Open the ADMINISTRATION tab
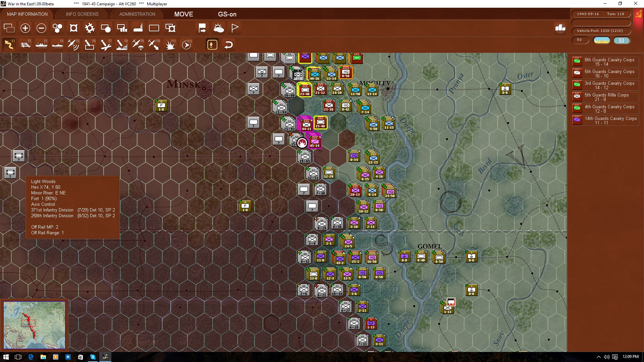The width and height of the screenshot is (644, 362). [137, 14]
